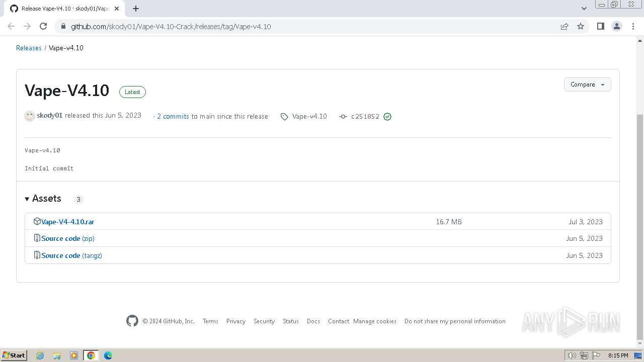This screenshot has height=362, width=644.
Task: Go back with the browser back arrow
Action: pyautogui.click(x=11, y=26)
